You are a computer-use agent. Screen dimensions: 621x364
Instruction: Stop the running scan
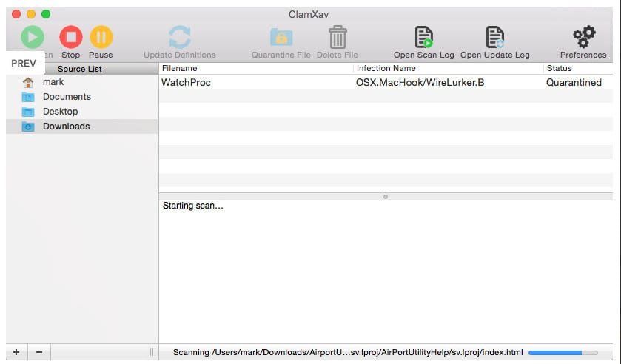[71, 37]
